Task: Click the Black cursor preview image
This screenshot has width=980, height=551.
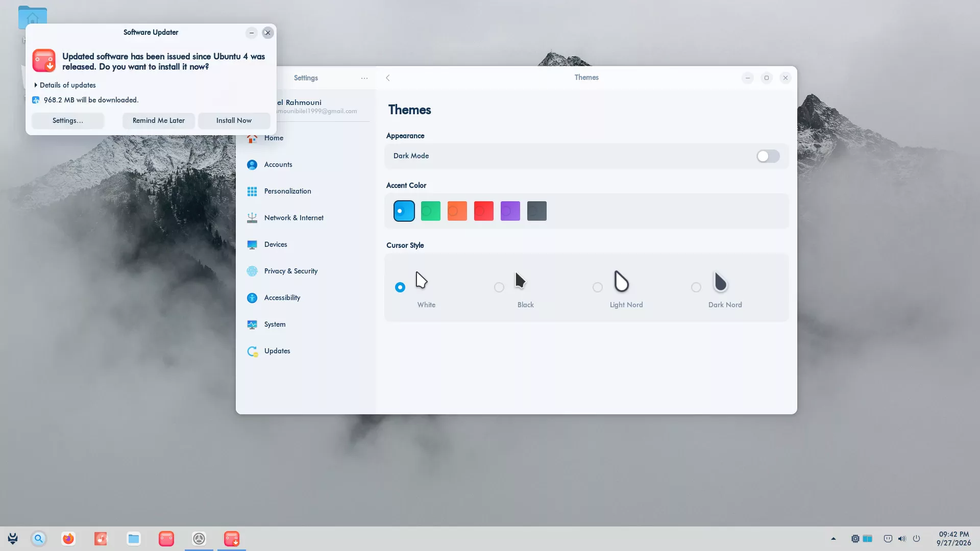Action: coord(520,280)
